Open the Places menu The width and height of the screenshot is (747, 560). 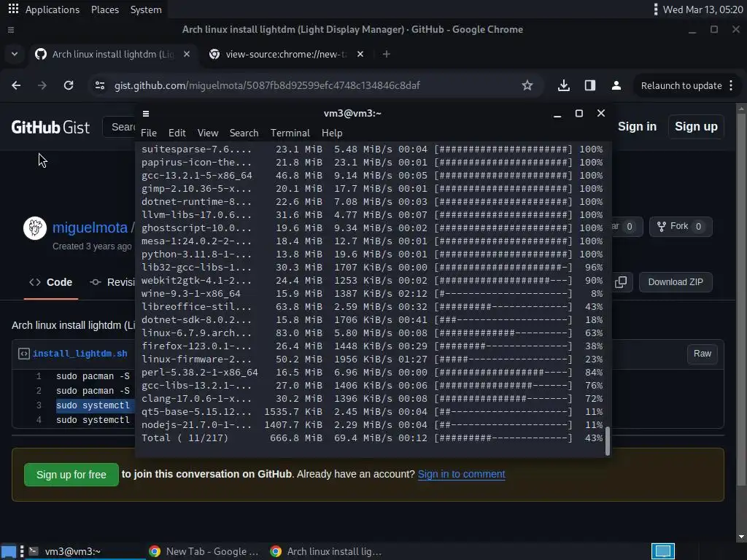[x=105, y=9]
